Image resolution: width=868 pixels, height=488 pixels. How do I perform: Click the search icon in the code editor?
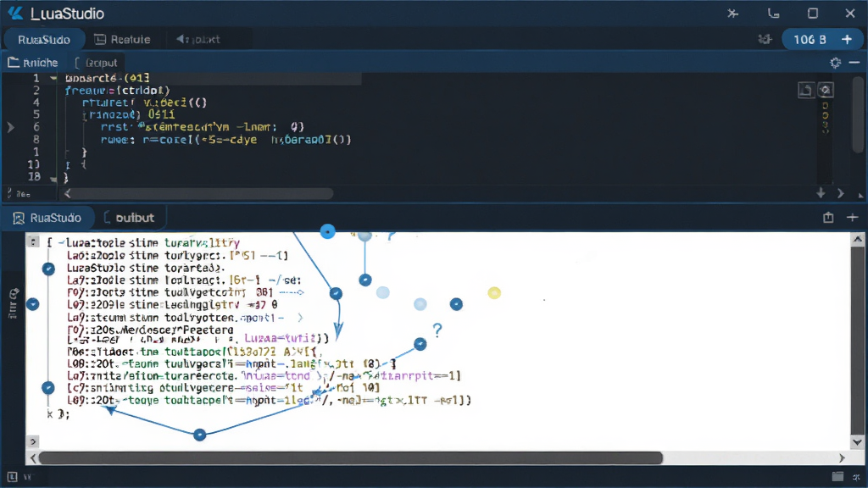[x=826, y=90]
